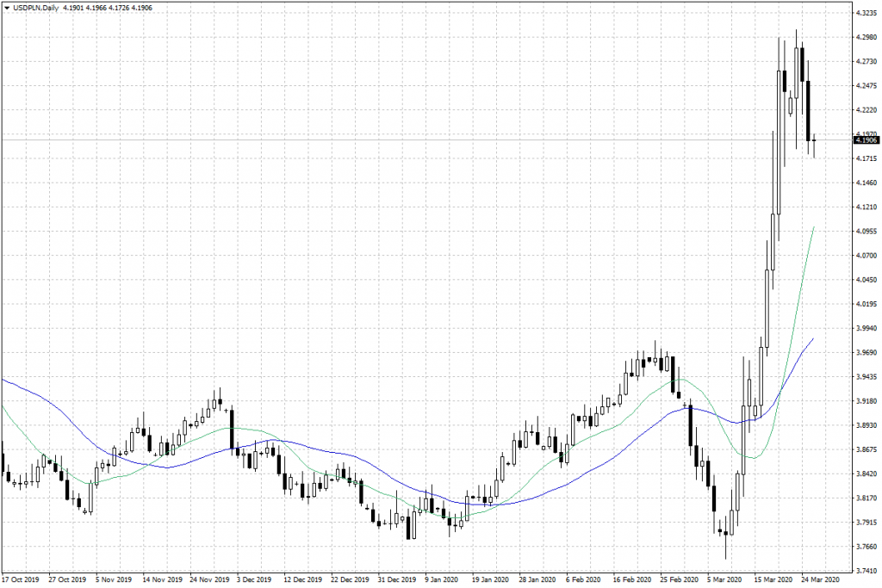
Task: Click the 12 Dec 2019 date label
Action: pos(302,579)
